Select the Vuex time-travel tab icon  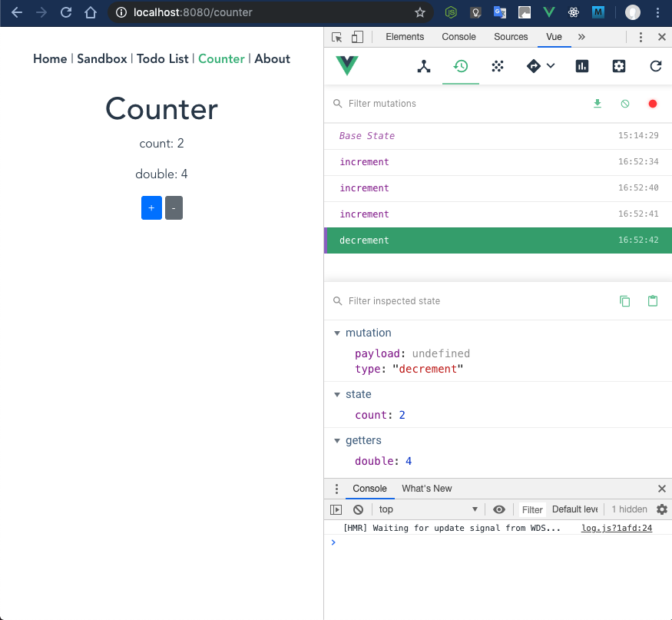460,66
